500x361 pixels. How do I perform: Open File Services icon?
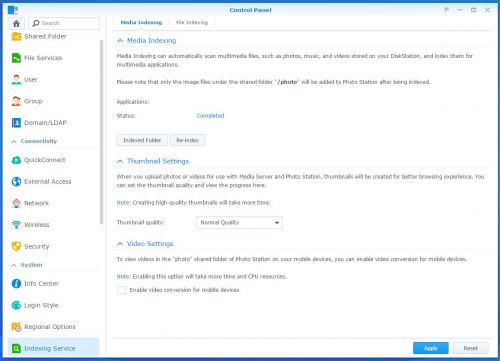[16, 58]
